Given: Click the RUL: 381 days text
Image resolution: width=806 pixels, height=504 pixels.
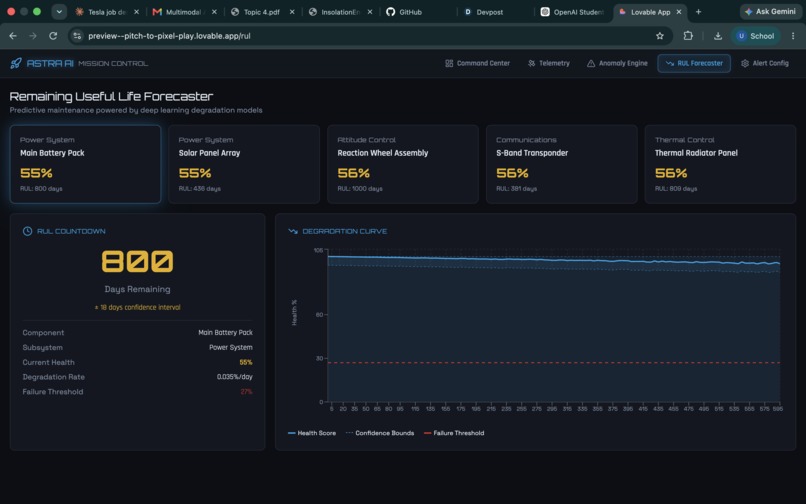Looking at the screenshot, I should tap(516, 189).
